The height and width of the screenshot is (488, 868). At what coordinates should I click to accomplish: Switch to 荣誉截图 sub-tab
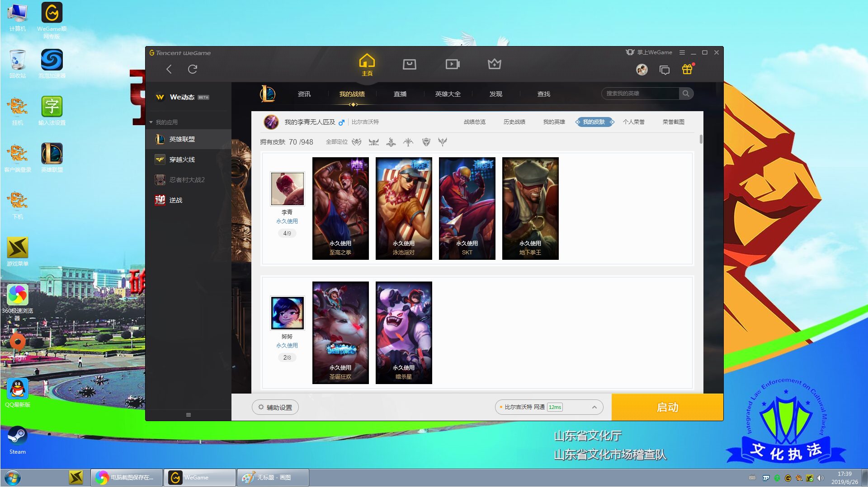pyautogui.click(x=674, y=122)
